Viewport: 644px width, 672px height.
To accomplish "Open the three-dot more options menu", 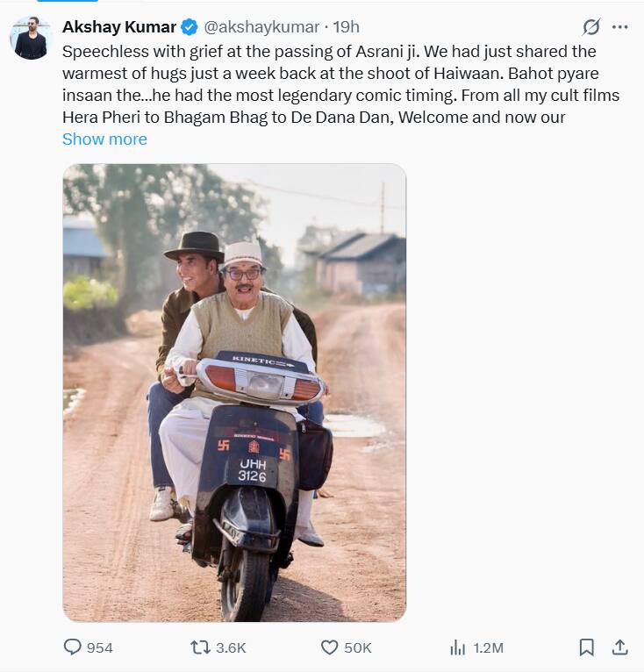I will pos(620,27).
